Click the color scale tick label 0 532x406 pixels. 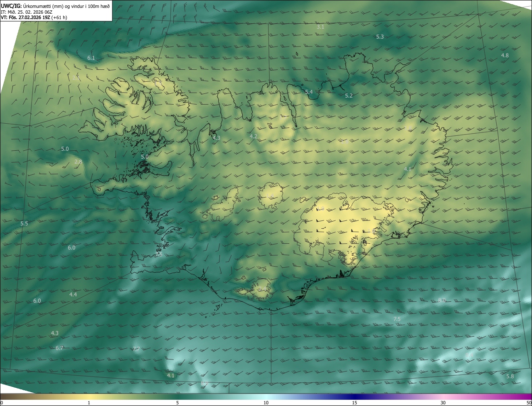pos(2,403)
